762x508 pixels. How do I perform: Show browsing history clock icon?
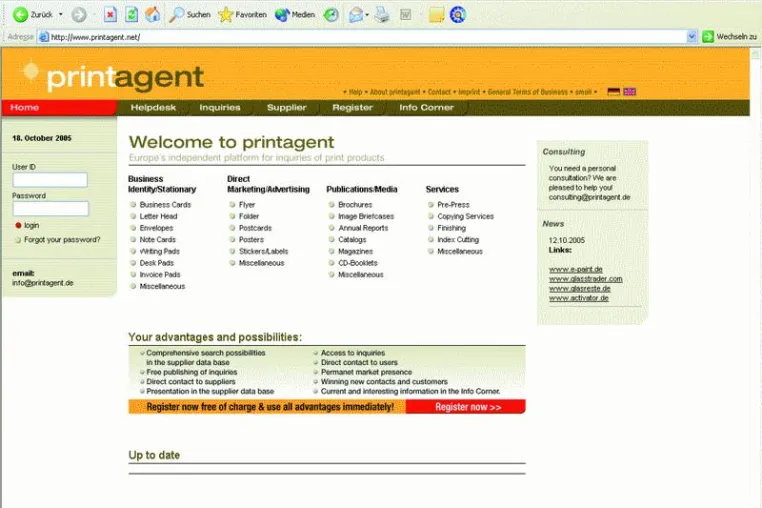coord(331,15)
